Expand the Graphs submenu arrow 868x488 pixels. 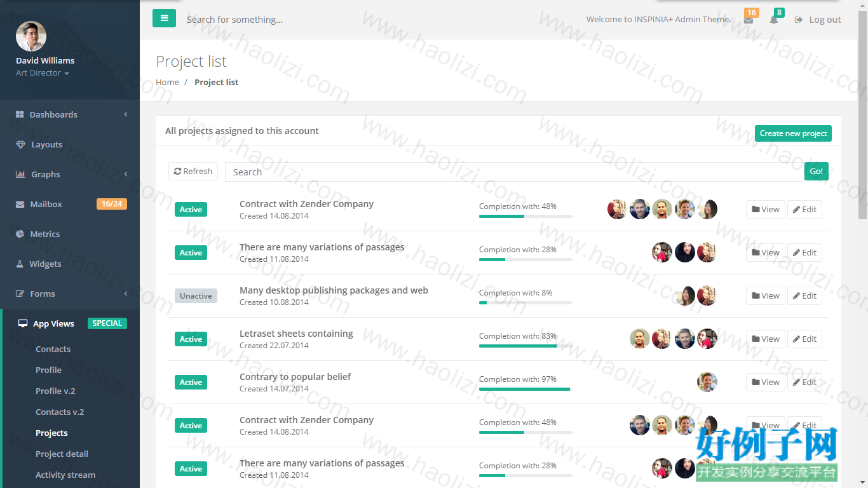coord(126,174)
